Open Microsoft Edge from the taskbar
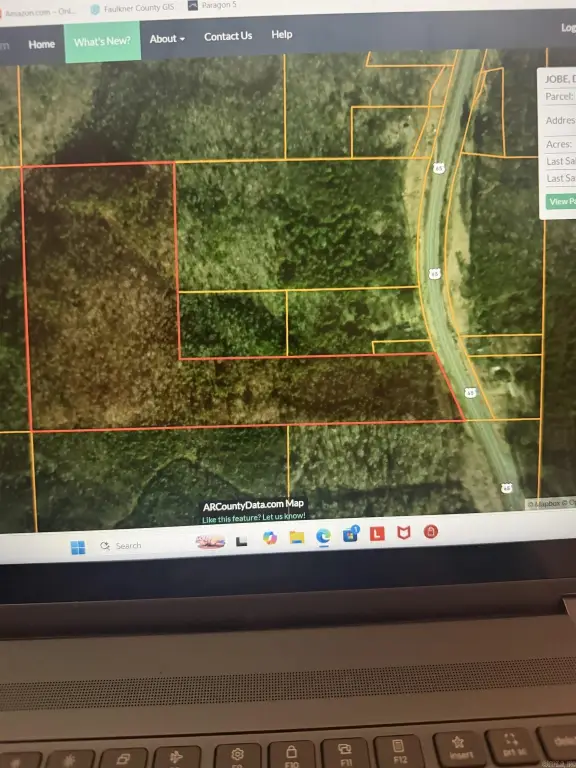Image resolution: width=576 pixels, height=768 pixels. [x=323, y=536]
